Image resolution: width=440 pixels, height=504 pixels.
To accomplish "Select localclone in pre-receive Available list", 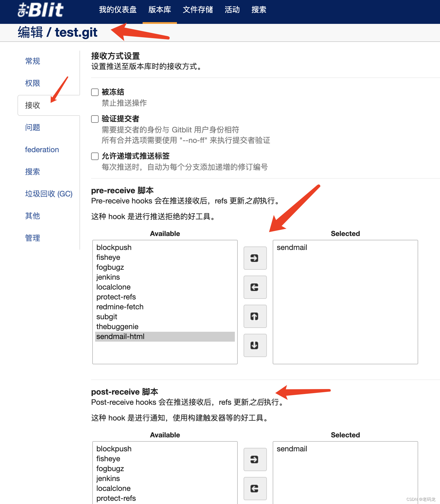I will pos(165,287).
